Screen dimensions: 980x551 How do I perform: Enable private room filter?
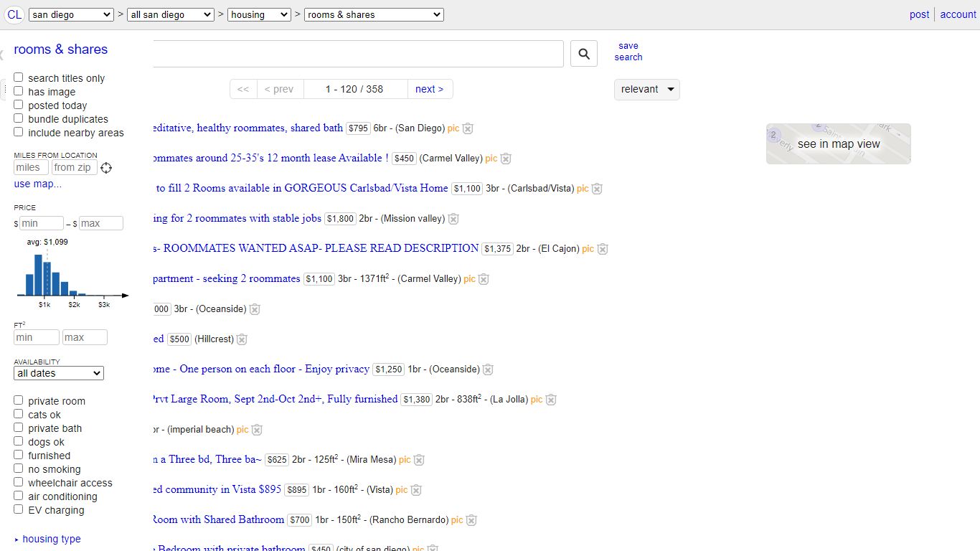[x=19, y=400]
